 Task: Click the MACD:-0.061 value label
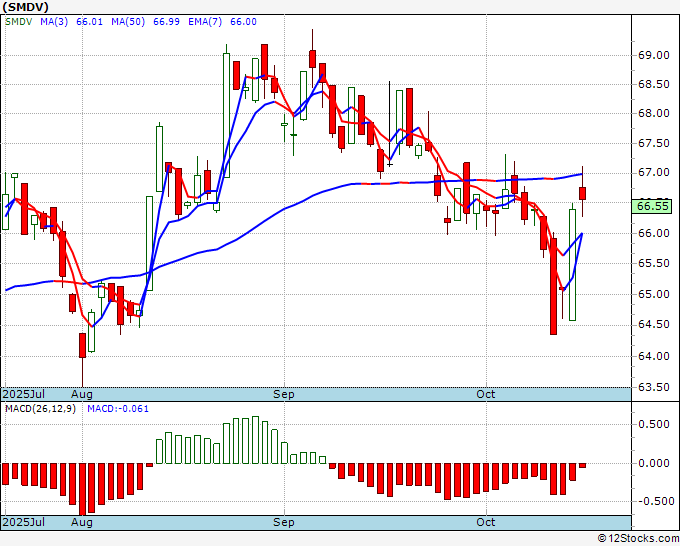[x=118, y=409]
